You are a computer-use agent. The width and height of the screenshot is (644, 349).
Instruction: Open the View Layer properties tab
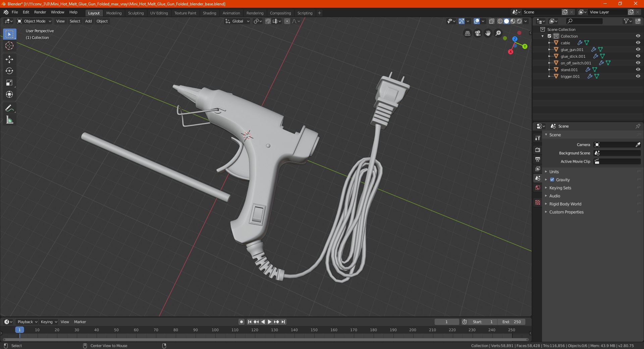click(538, 168)
